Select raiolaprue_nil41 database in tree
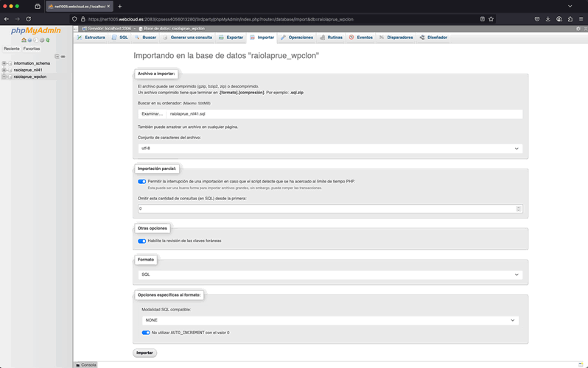Viewport: 588px width, 368px height. 28,70
